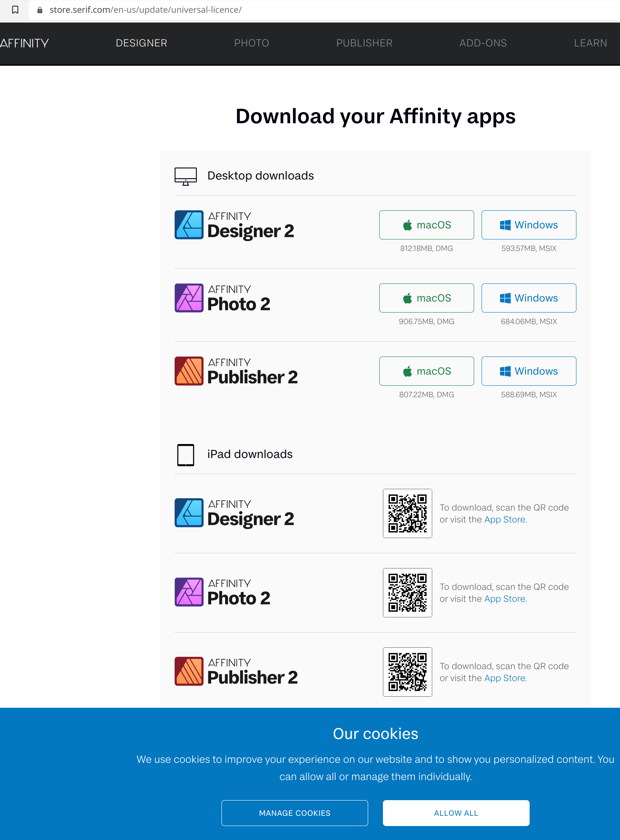Click the padlock site security icon
Image resolution: width=620 pixels, height=840 pixels.
coord(40,10)
